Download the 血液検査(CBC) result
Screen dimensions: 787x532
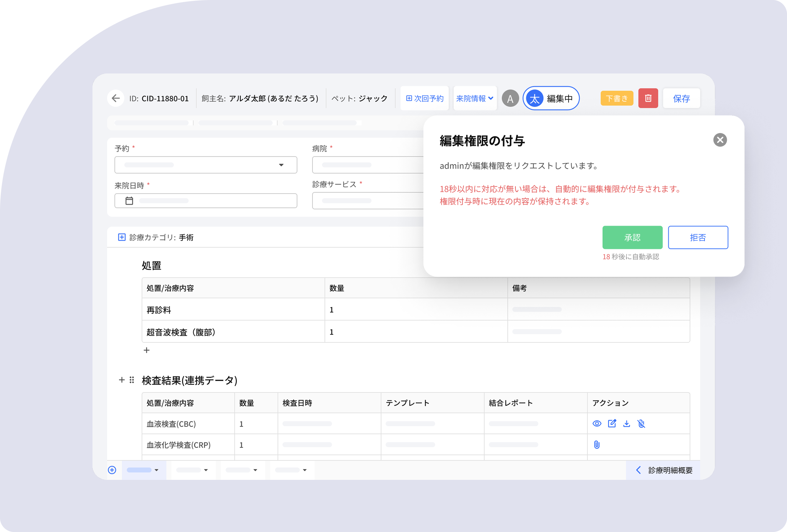[626, 423]
